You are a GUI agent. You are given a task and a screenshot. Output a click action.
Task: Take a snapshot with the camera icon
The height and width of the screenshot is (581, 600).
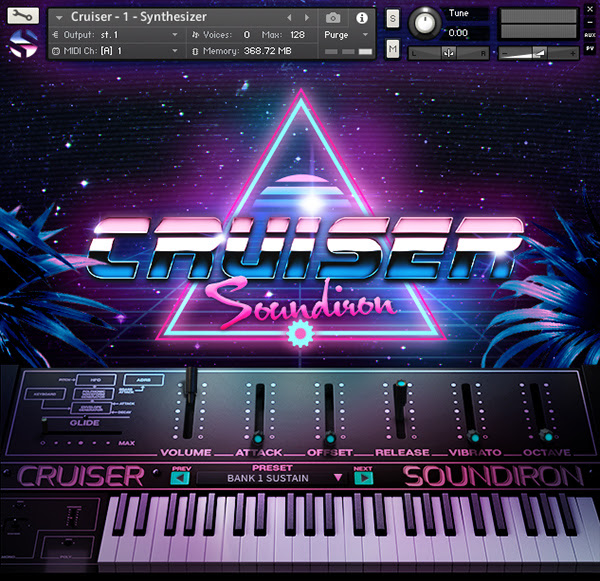[x=333, y=18]
